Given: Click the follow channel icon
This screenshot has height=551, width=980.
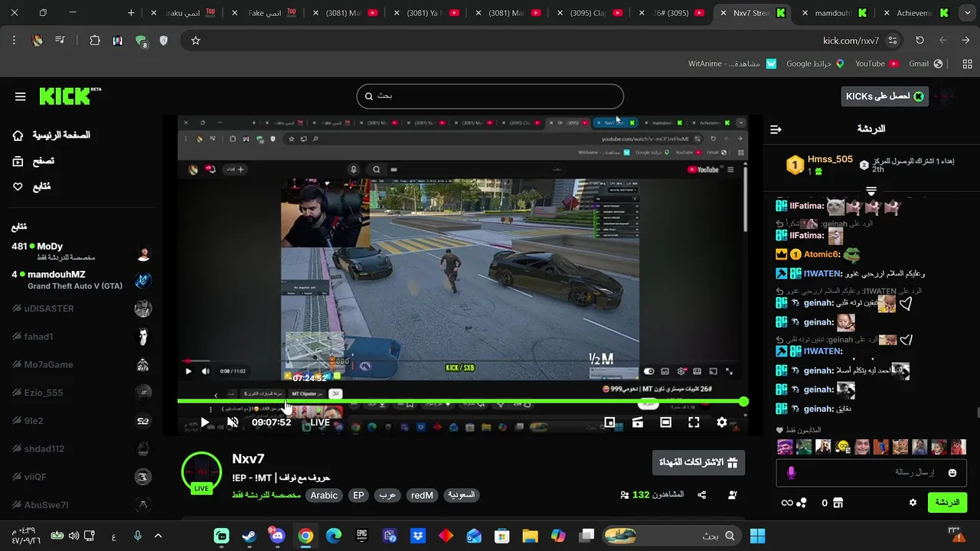Looking at the screenshot, I should point(733,495).
